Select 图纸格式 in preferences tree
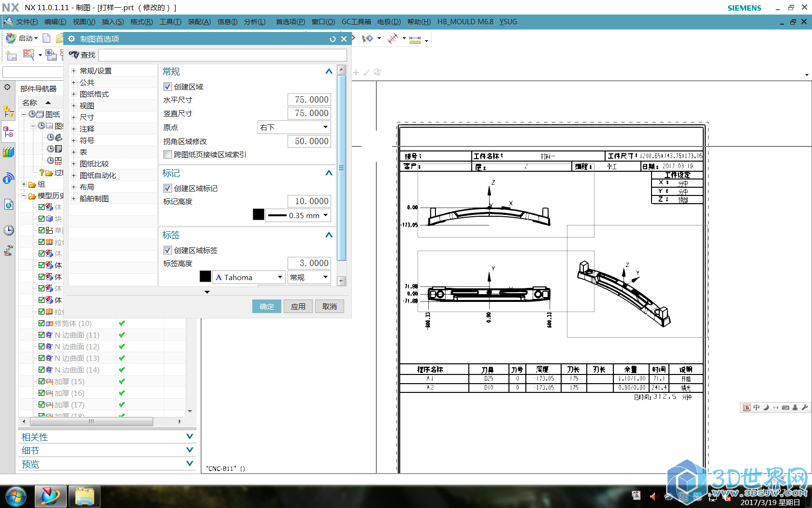 pos(94,94)
